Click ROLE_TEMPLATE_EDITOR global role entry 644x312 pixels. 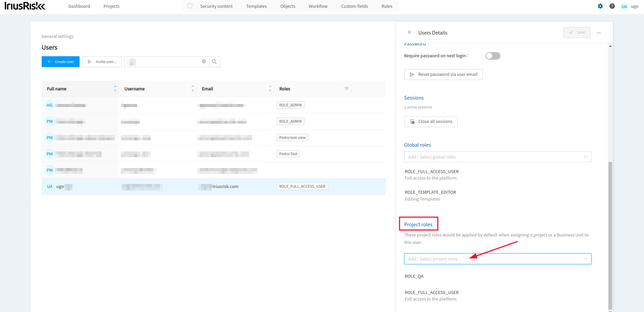[x=430, y=195]
